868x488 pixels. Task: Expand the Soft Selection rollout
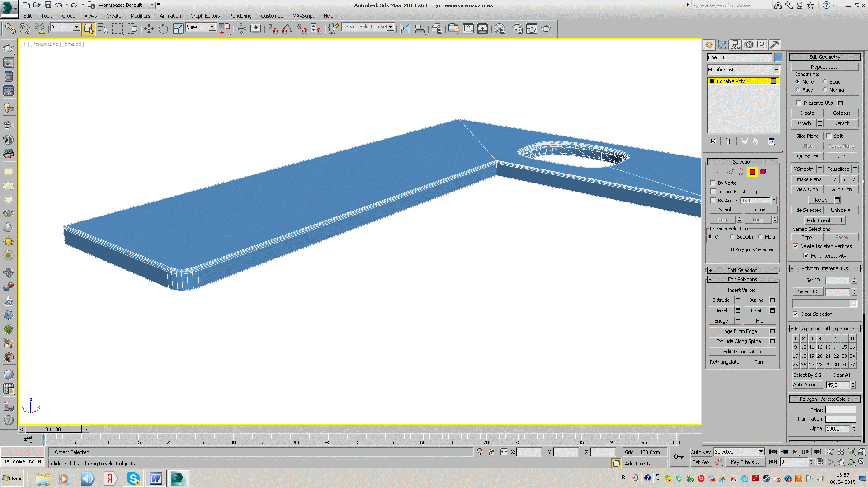click(x=742, y=270)
